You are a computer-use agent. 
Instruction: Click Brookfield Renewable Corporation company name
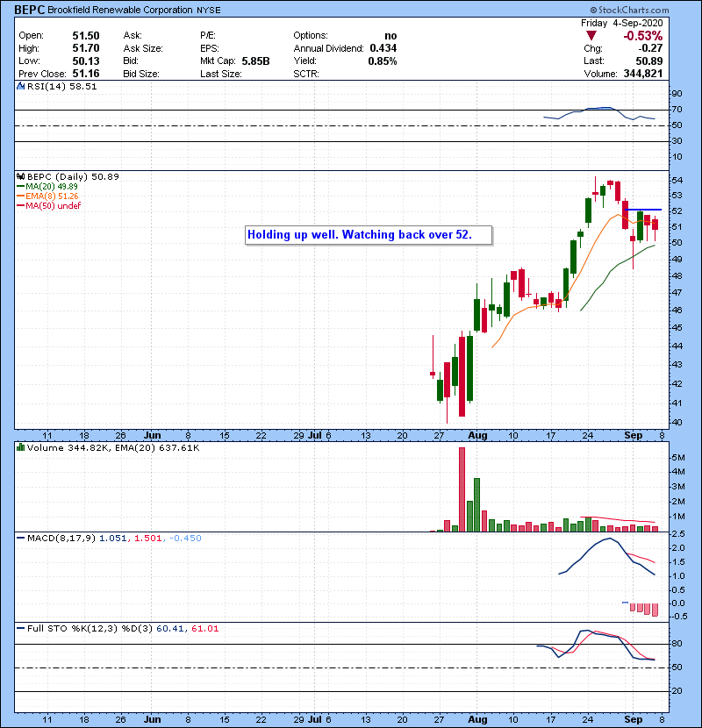pos(120,10)
